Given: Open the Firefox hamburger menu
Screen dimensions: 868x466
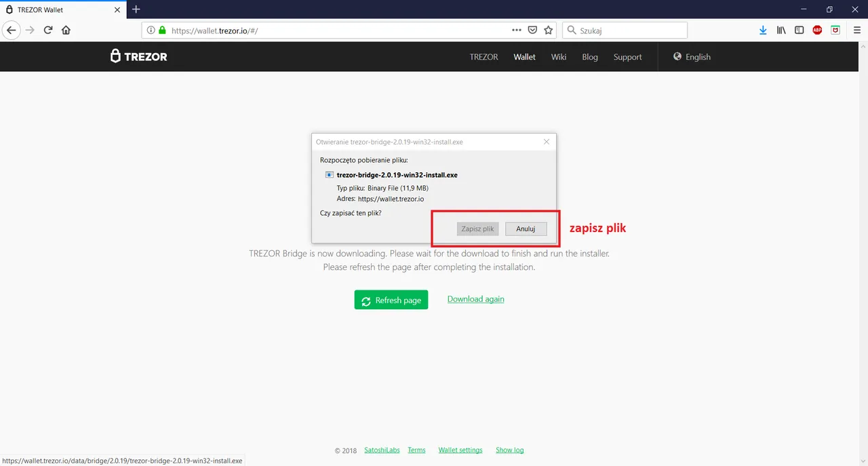Looking at the screenshot, I should pos(858,30).
